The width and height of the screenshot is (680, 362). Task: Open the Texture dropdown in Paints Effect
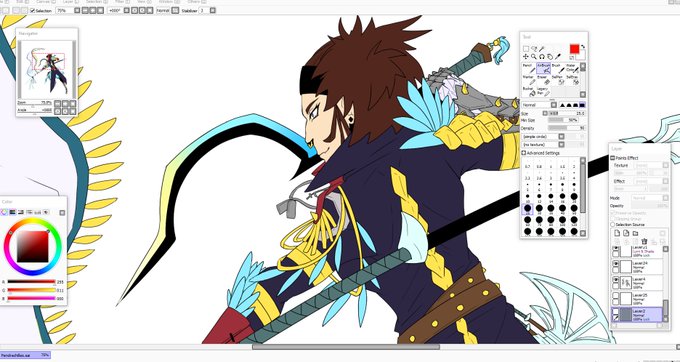tap(665, 165)
